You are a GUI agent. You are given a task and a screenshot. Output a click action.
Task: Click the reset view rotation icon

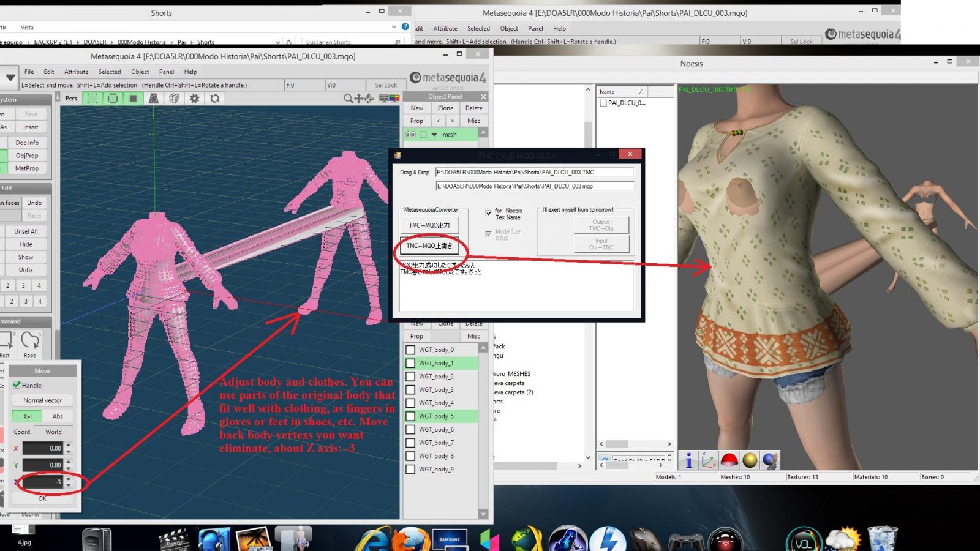point(214,98)
